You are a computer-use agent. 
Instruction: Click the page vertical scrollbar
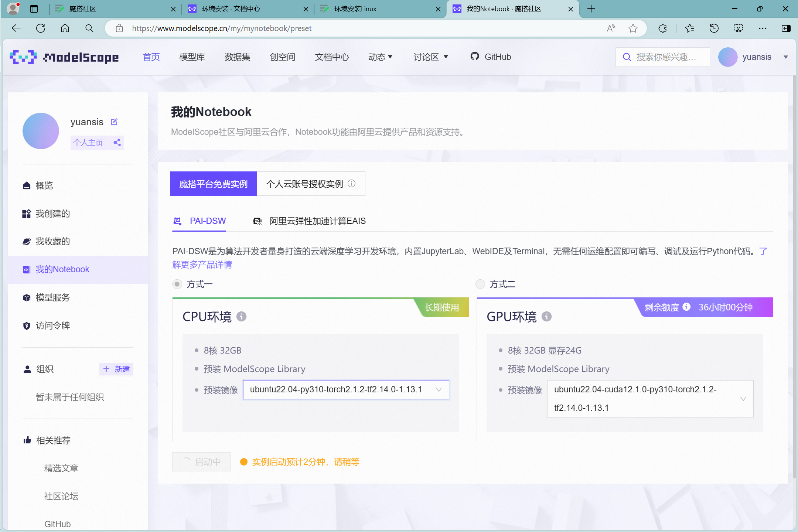pyautogui.click(x=795, y=277)
